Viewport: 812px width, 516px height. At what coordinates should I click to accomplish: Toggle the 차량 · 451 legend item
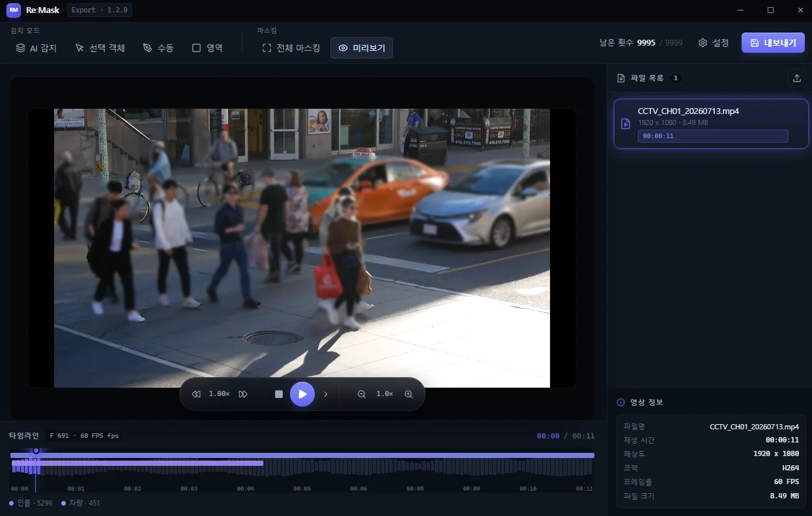81,503
